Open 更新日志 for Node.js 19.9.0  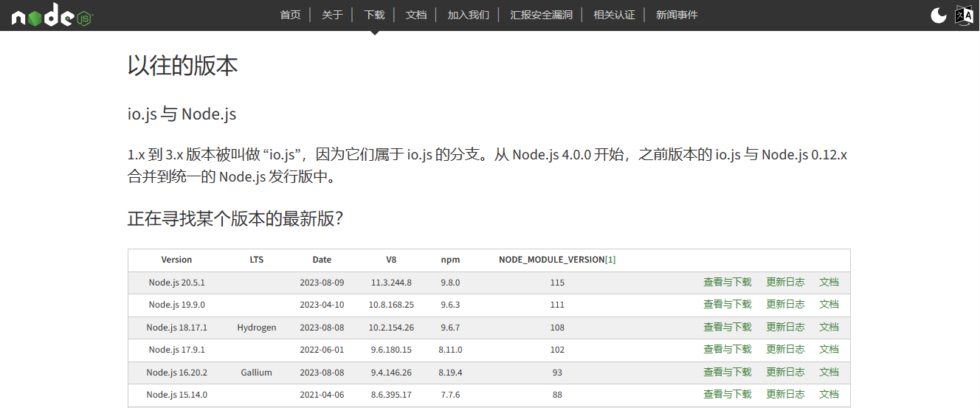785,305
